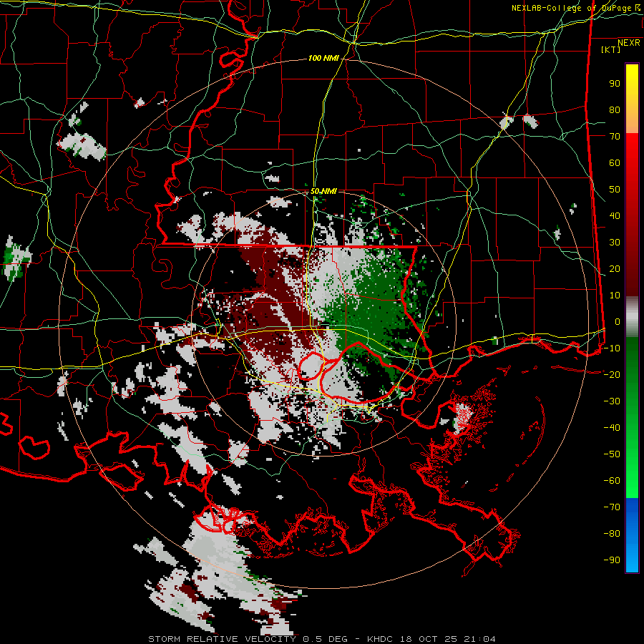This screenshot has width=644, height=644.
Task: Click the -80 value on velocity scale
Action: (612, 534)
